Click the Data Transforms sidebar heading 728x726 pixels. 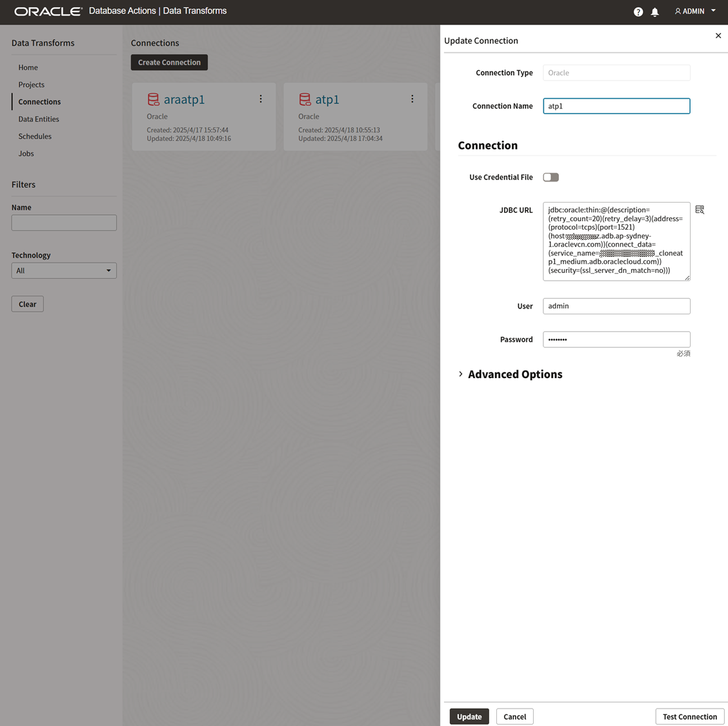[x=43, y=43]
